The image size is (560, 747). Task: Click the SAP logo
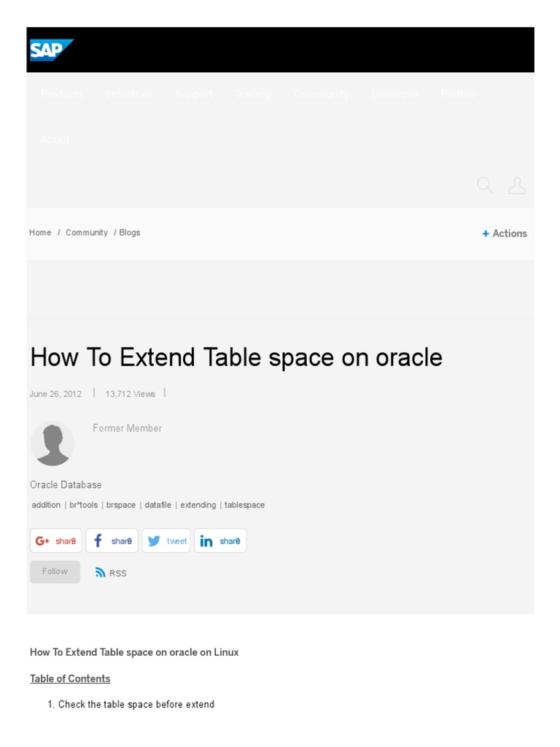click(x=51, y=50)
